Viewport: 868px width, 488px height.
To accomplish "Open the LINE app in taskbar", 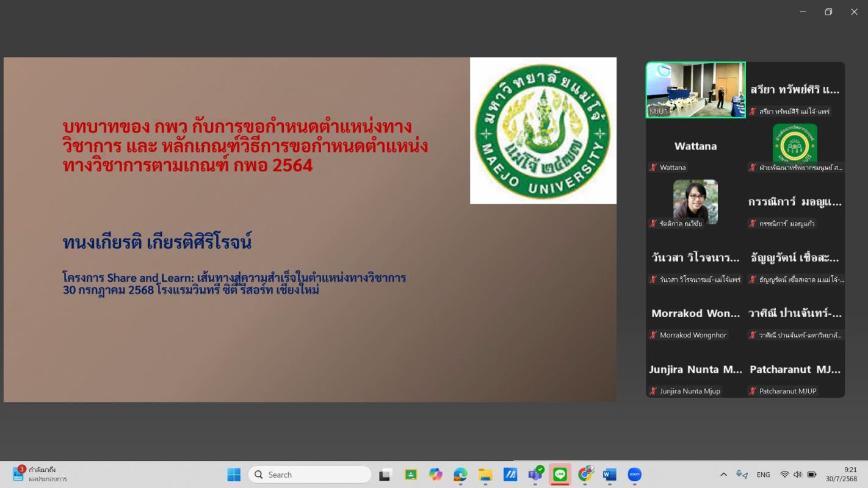I will 560,475.
